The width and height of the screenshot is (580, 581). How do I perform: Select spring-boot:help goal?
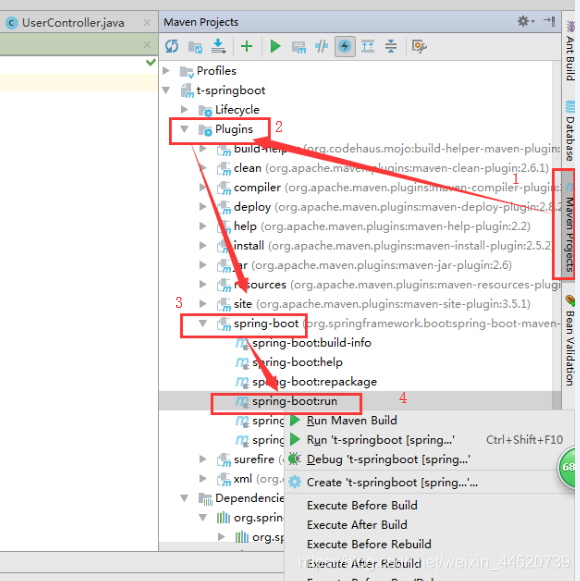[297, 362]
